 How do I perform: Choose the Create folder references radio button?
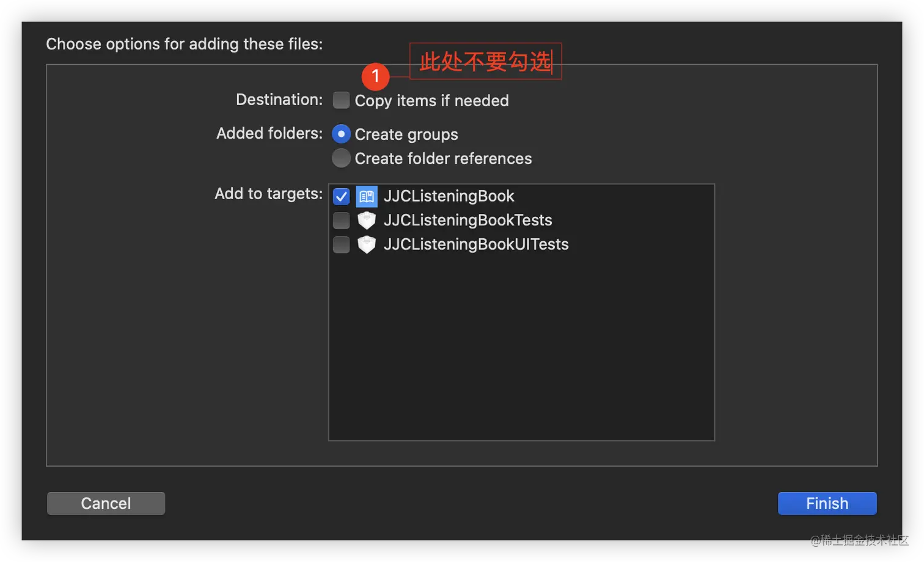pyautogui.click(x=341, y=158)
